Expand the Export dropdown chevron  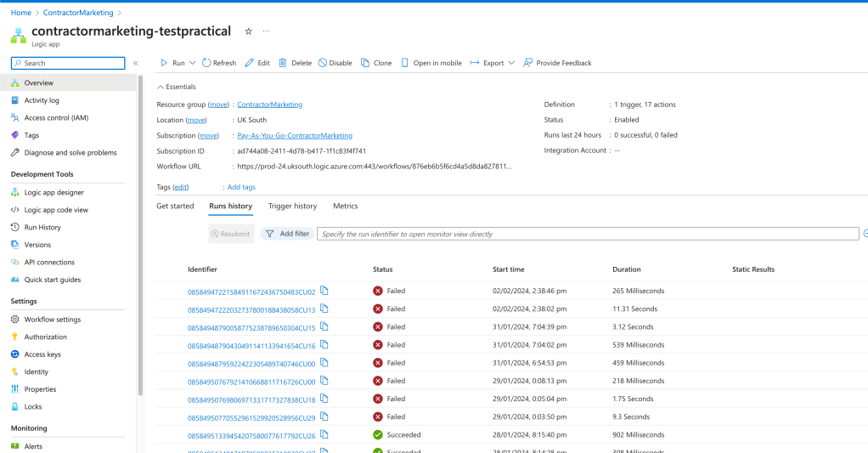pyautogui.click(x=511, y=63)
